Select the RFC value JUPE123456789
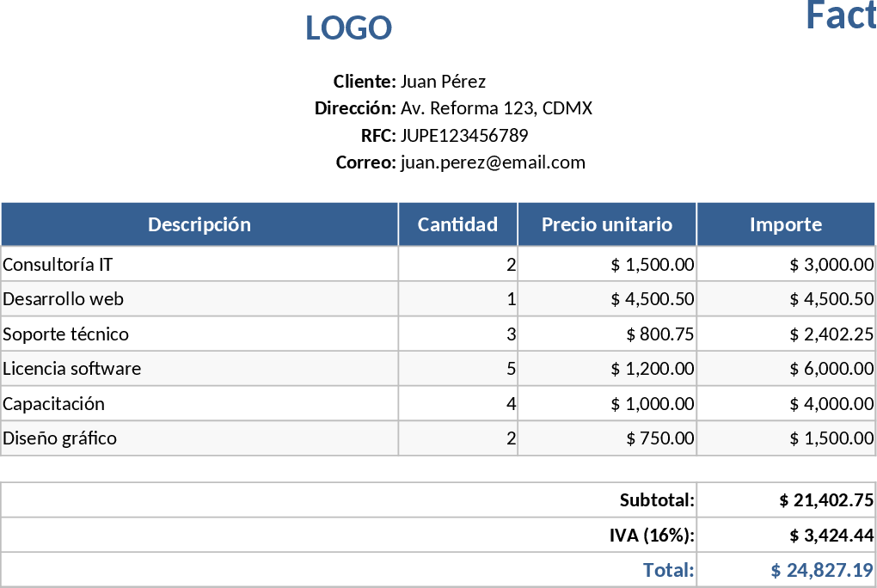The height and width of the screenshot is (588, 877). click(463, 136)
